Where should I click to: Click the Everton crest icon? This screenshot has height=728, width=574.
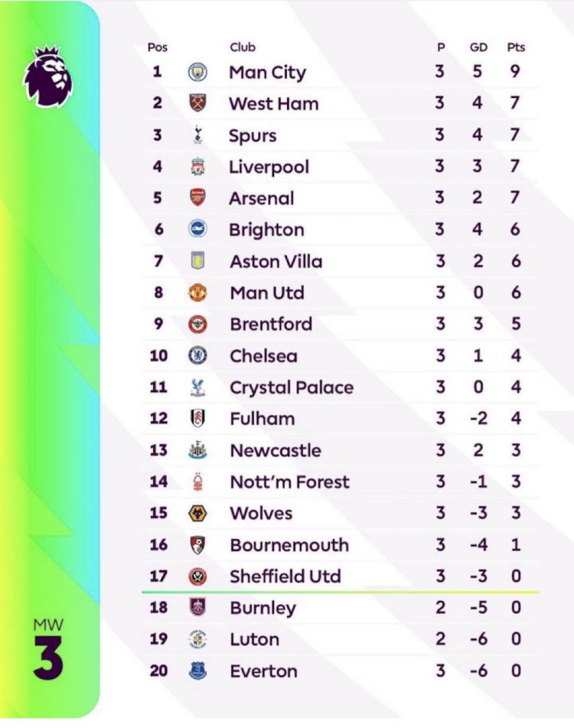pos(197,671)
